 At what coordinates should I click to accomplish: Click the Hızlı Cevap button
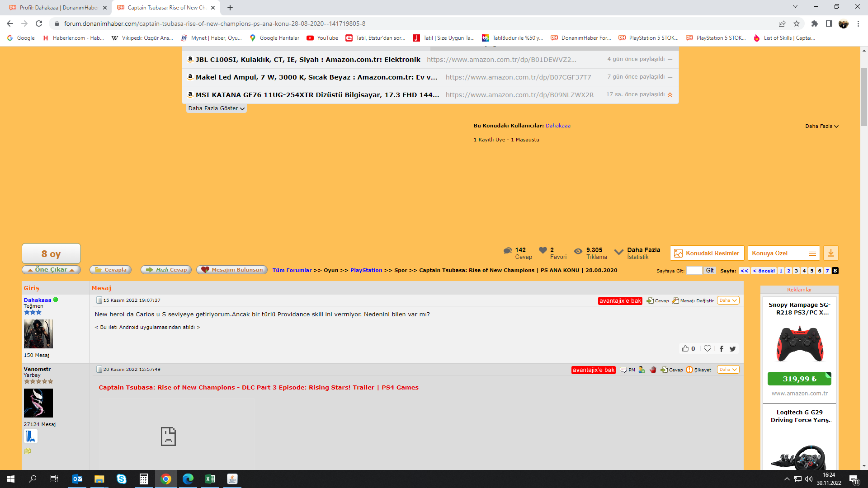pyautogui.click(x=166, y=270)
